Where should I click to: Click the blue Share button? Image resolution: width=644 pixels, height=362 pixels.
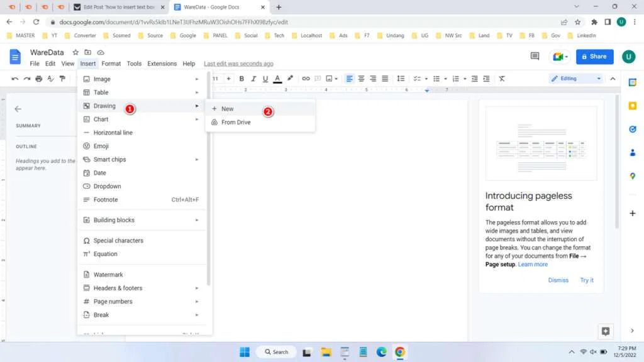594,57
